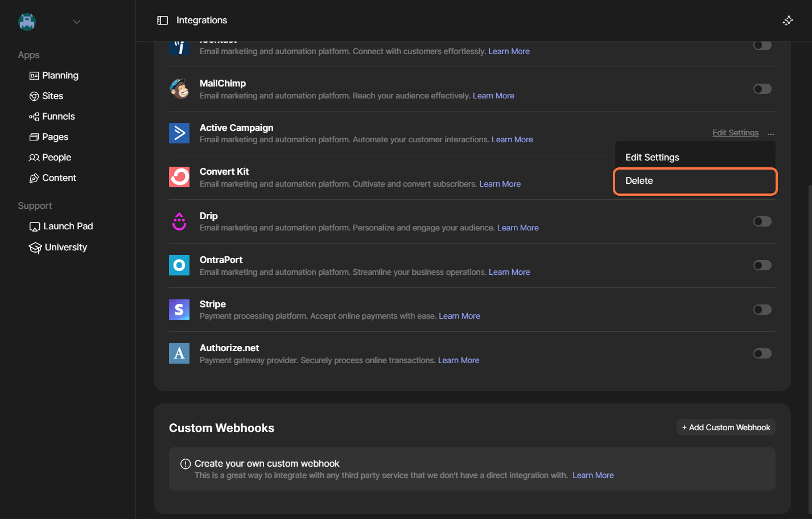Choose Edit Settings in the popup menu
Screen dimensions: 812x519
[x=695, y=157]
